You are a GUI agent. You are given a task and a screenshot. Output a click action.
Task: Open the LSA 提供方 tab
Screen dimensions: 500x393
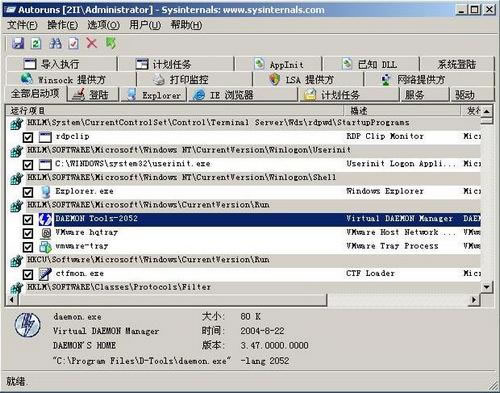point(308,79)
